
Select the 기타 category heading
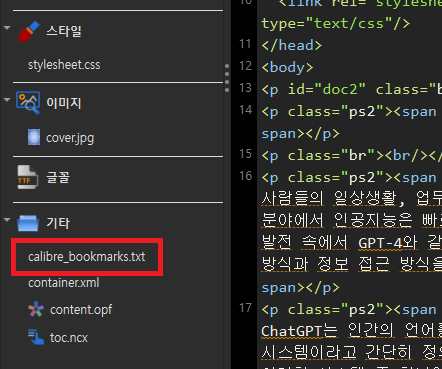(58, 223)
